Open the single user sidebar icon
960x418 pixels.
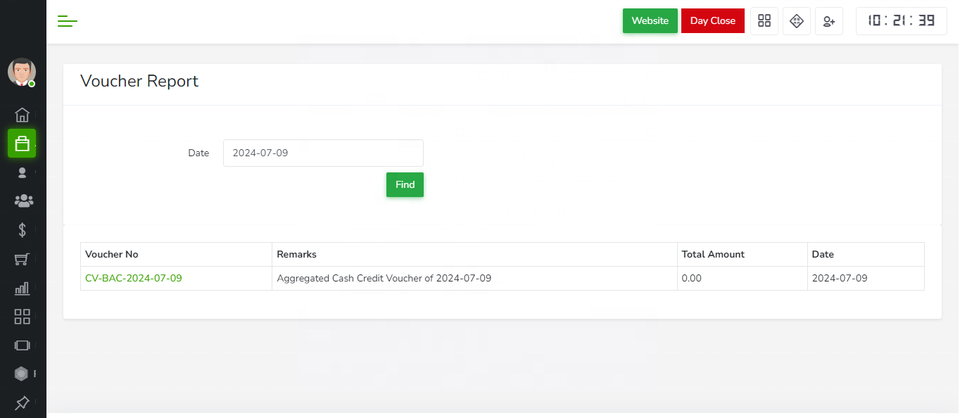point(22,173)
